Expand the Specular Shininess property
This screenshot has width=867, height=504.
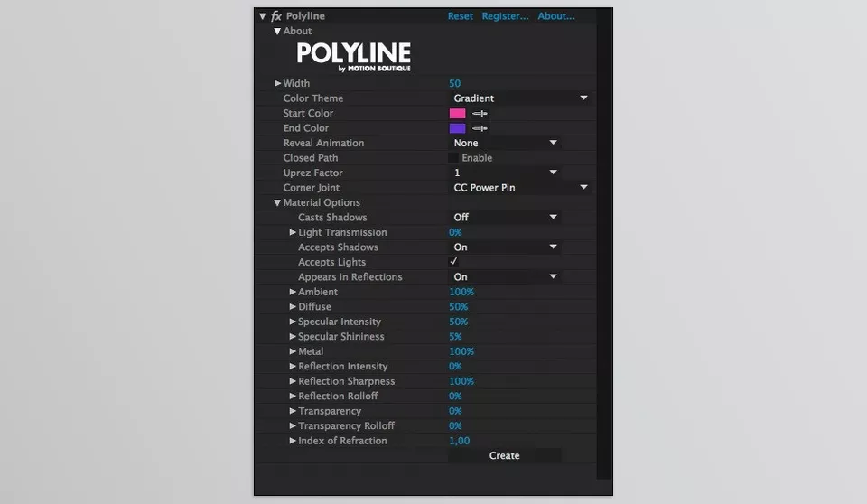tap(293, 336)
